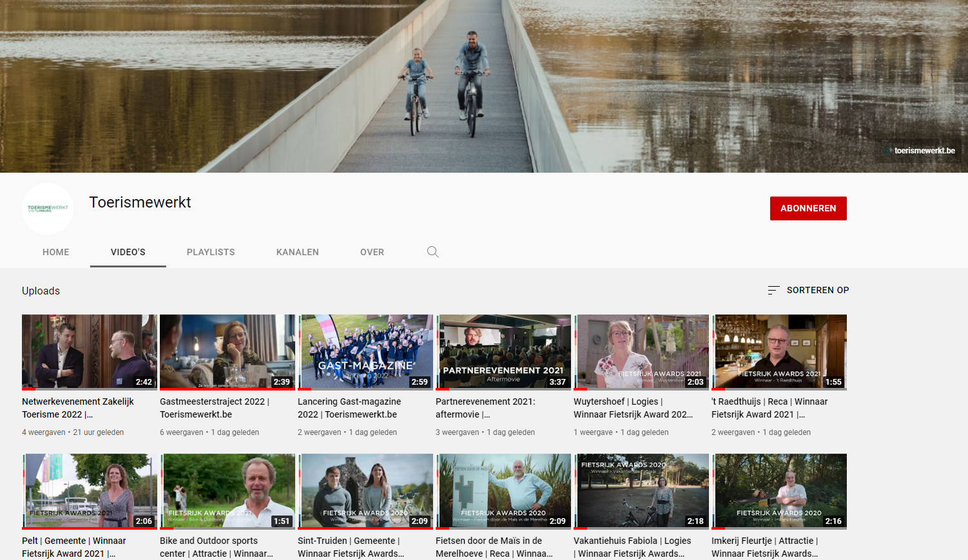Image resolution: width=968 pixels, height=560 pixels.
Task: Click the 1:55 duration badge
Action: [833, 382]
